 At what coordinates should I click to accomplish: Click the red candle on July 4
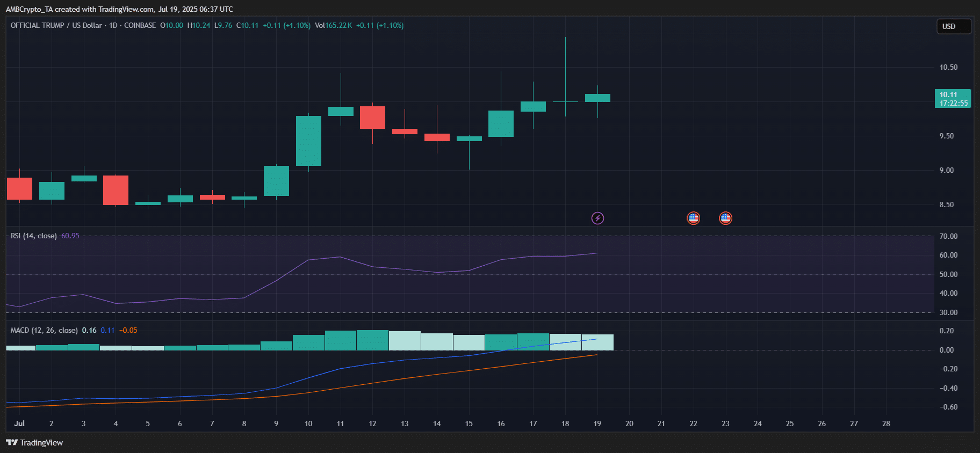click(x=116, y=190)
